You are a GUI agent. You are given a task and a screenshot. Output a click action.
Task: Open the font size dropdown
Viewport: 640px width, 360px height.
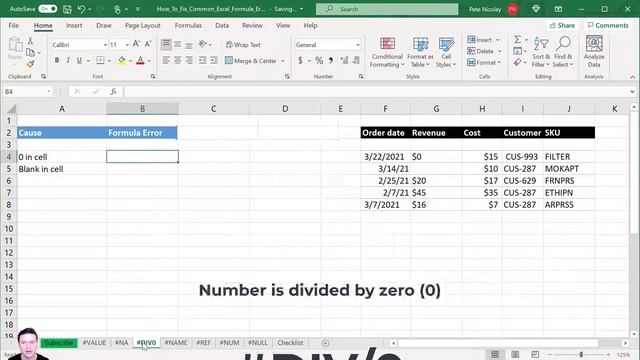127,44
